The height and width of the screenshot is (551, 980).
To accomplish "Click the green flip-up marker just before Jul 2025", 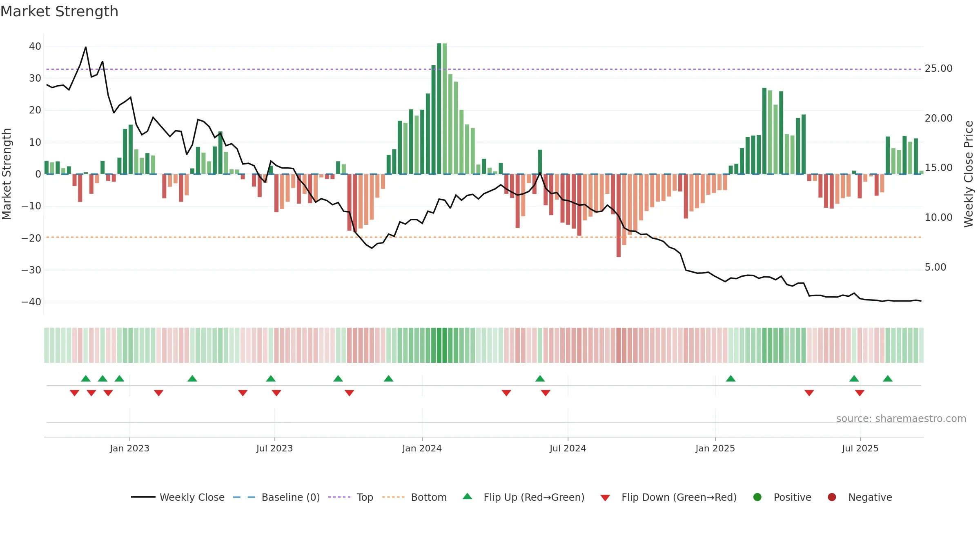I will point(854,379).
